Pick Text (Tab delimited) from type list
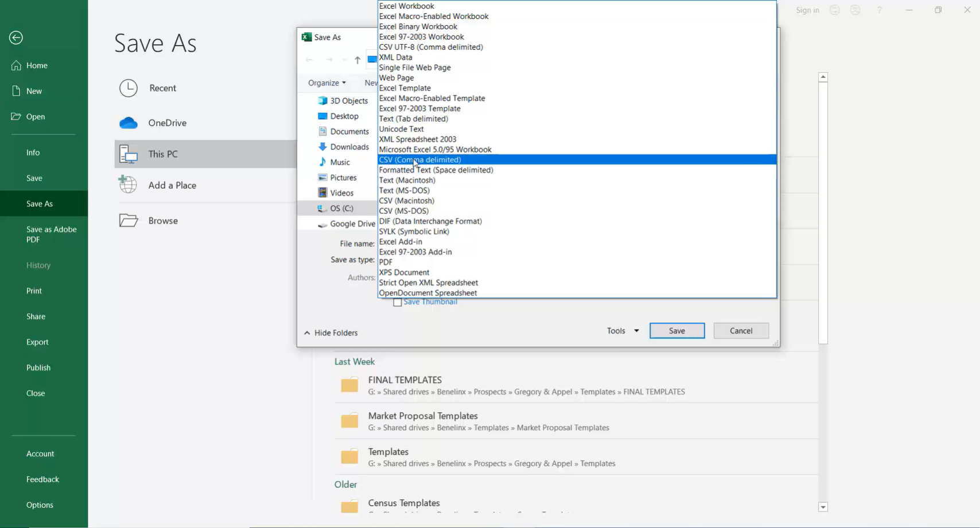The width and height of the screenshot is (980, 528). tap(577, 119)
